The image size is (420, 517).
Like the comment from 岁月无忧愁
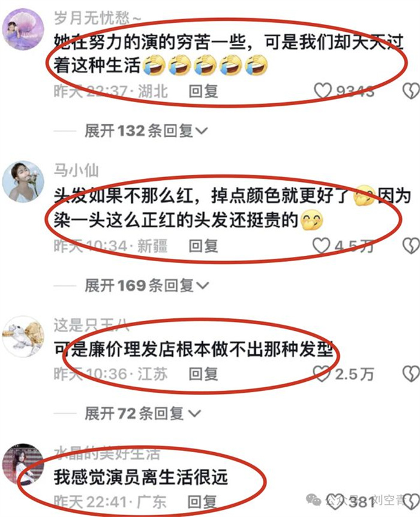tap(322, 91)
